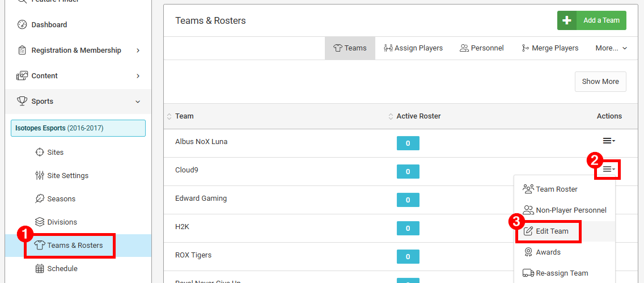Click the Site Settings sliders icon
The width and height of the screenshot is (644, 283).
click(x=40, y=175)
